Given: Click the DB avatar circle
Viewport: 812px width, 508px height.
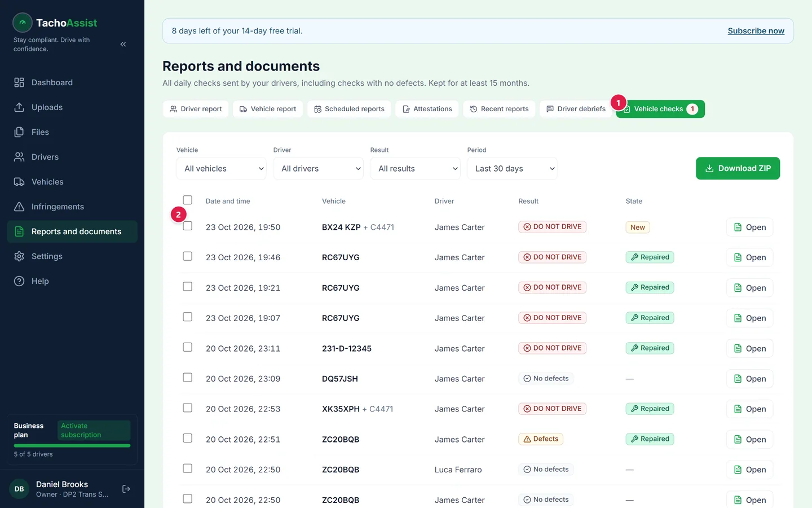Looking at the screenshot, I should [x=19, y=489].
